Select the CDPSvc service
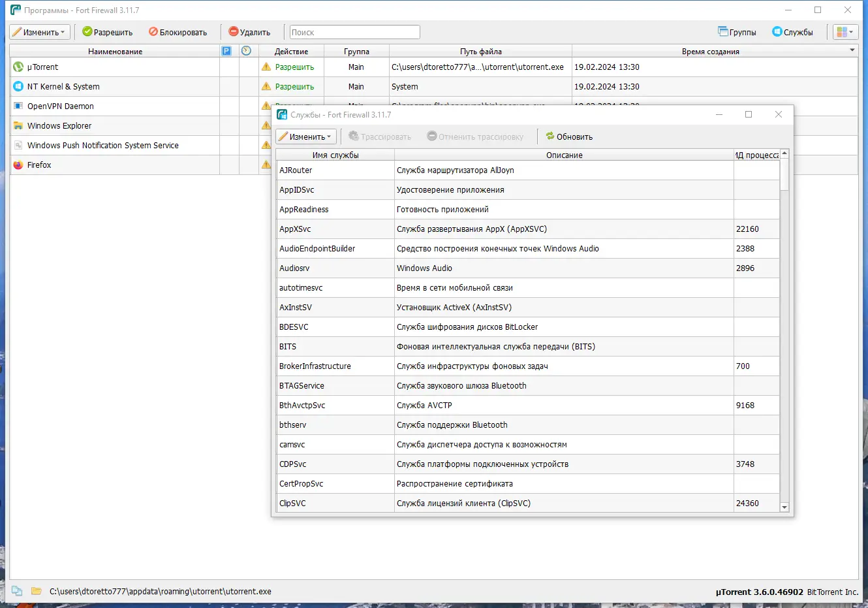 coord(292,464)
